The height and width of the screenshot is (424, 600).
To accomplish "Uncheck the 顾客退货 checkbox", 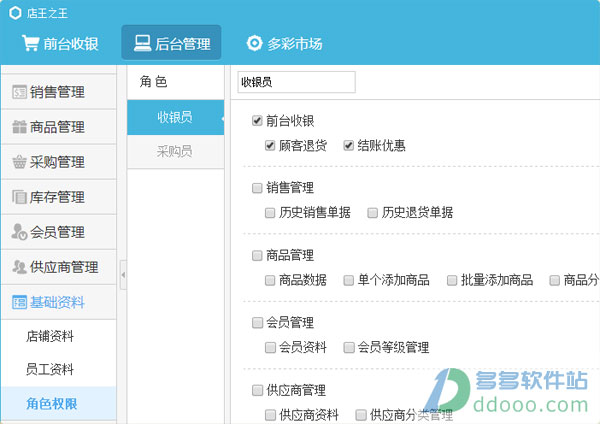I will click(x=270, y=145).
